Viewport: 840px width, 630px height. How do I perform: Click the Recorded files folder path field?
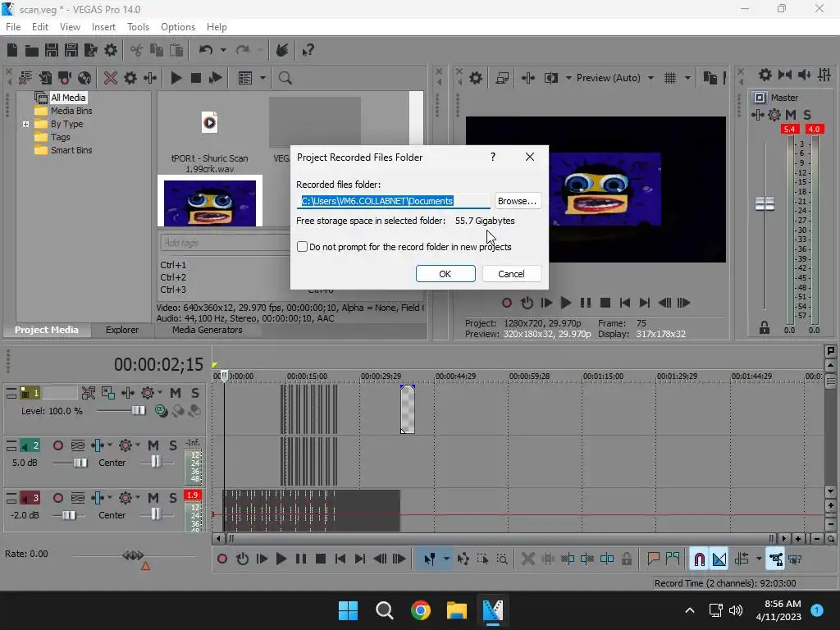pyautogui.click(x=393, y=201)
